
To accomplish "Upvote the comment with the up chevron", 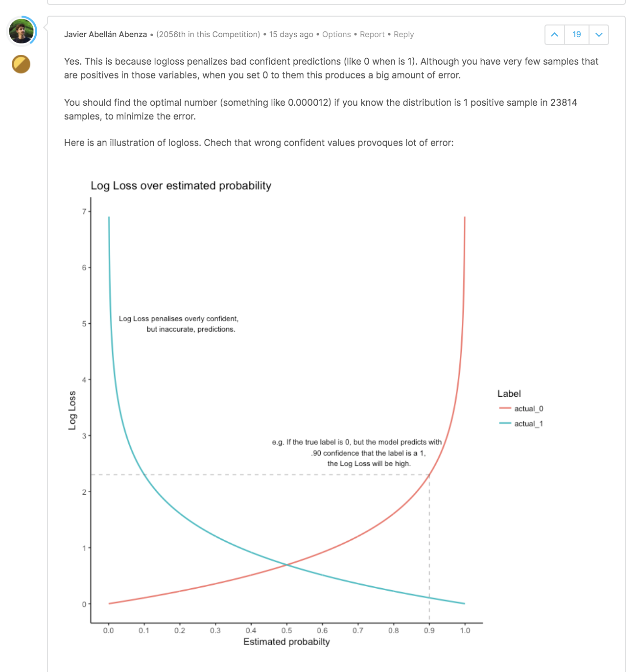I will (x=554, y=34).
